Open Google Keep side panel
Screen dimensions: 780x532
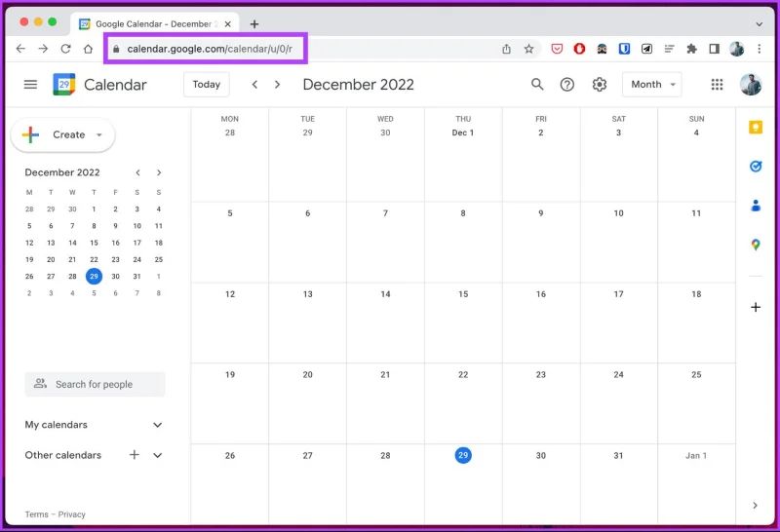[x=756, y=128]
